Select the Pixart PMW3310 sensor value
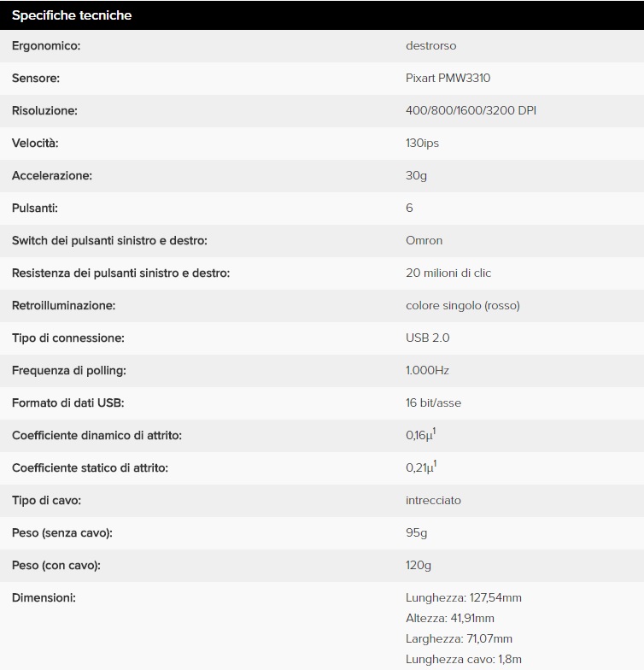This screenshot has height=670, width=644. pos(448,78)
